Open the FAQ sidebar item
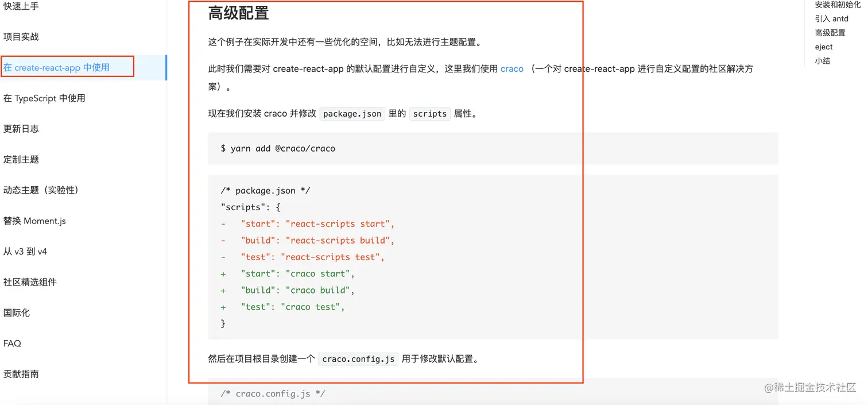Screen dimensions: 868x405 pyautogui.click(x=12, y=344)
